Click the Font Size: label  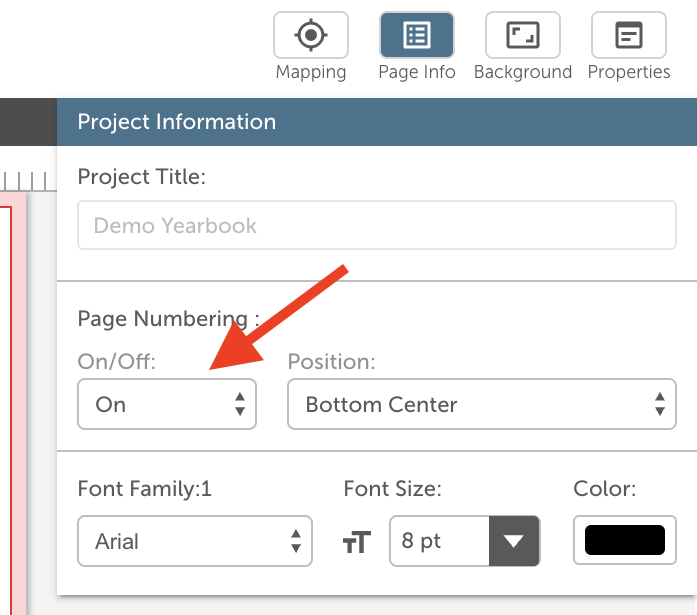(393, 489)
